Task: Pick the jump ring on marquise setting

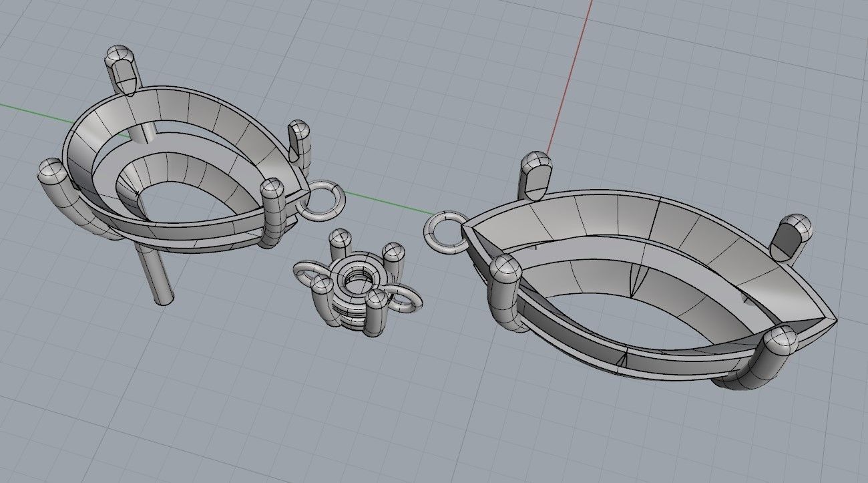Action: (x=447, y=232)
